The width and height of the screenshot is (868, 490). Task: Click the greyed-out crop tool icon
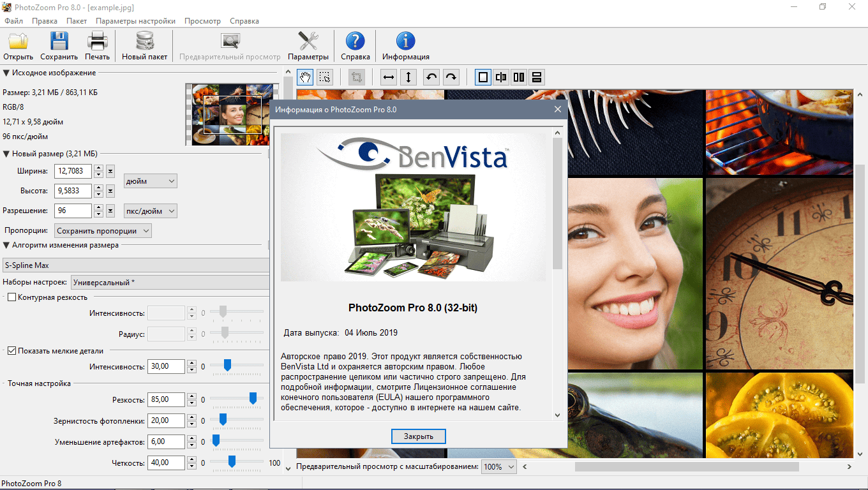[356, 77]
